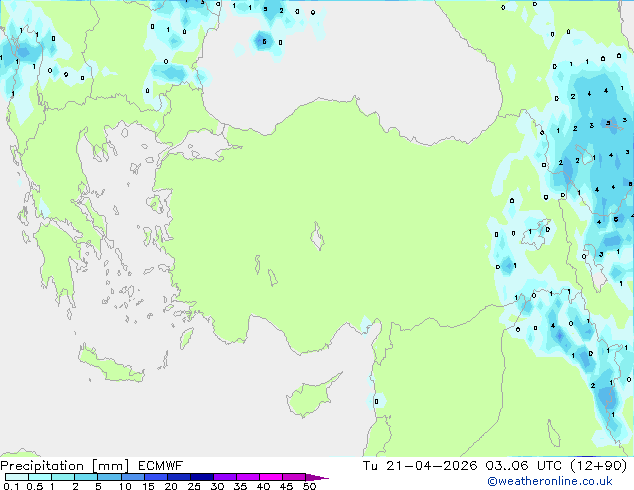Click the legend value label 20

[170, 486]
